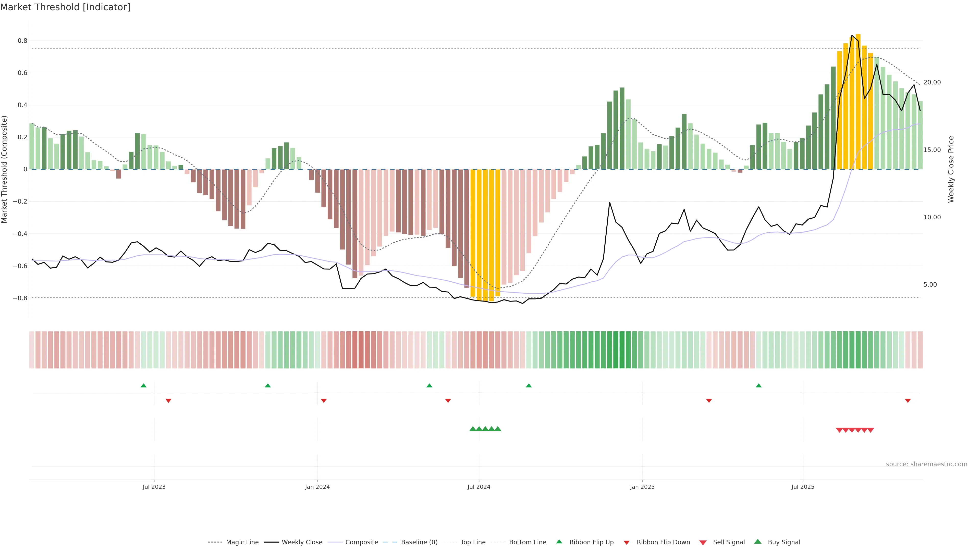Click Ribbon Flip Up legend triangle icon
The height and width of the screenshot is (551, 980).
[x=559, y=542]
